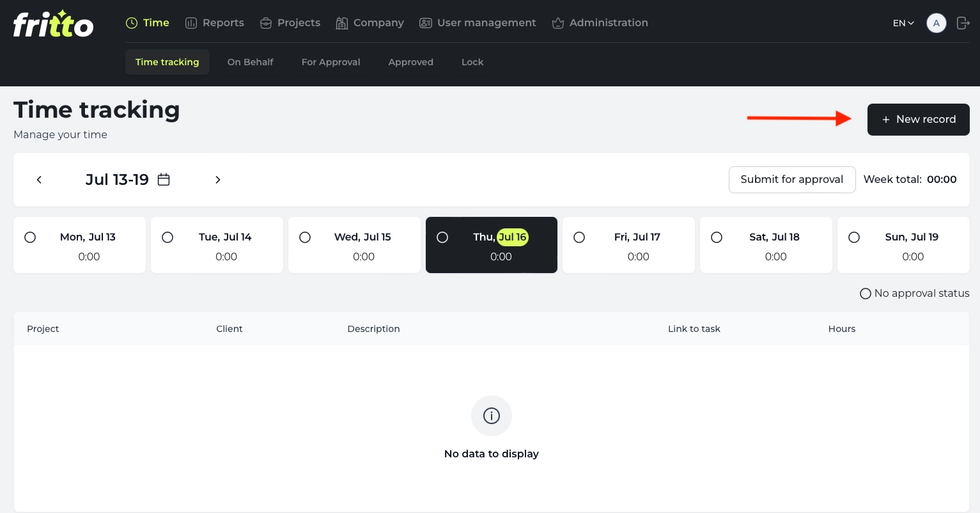Click the clock icon beside Time
The height and width of the screenshot is (513, 980).
[x=132, y=23]
